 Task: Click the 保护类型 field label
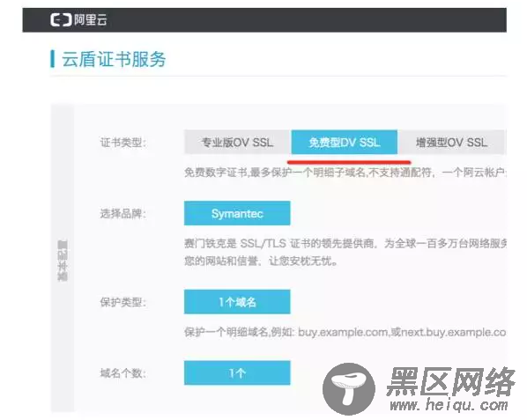tap(123, 302)
